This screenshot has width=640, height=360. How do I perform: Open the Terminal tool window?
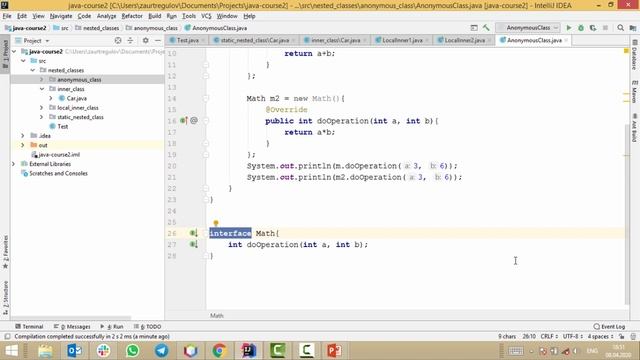(29, 327)
